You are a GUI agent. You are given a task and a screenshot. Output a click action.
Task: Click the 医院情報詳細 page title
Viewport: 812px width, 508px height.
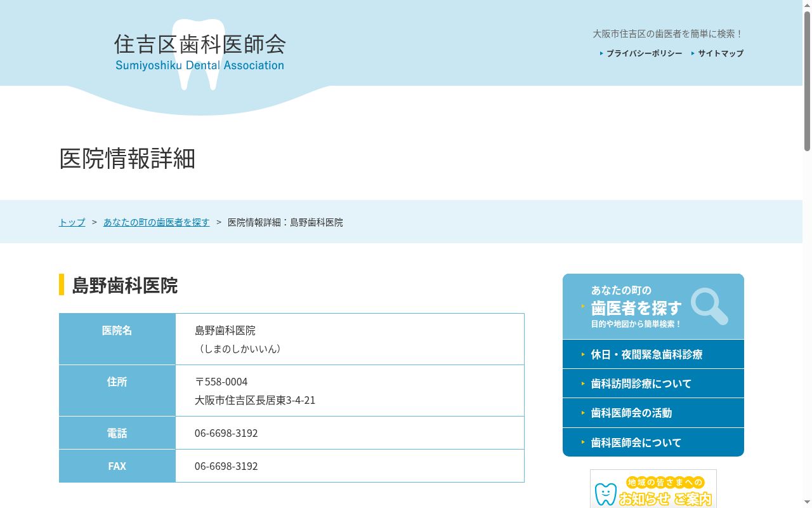127,159
